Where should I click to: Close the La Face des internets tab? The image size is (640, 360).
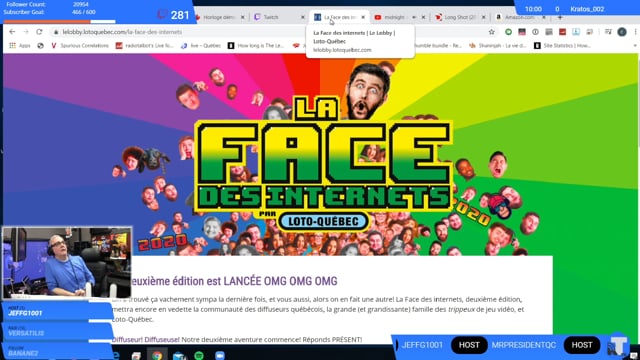(x=363, y=17)
